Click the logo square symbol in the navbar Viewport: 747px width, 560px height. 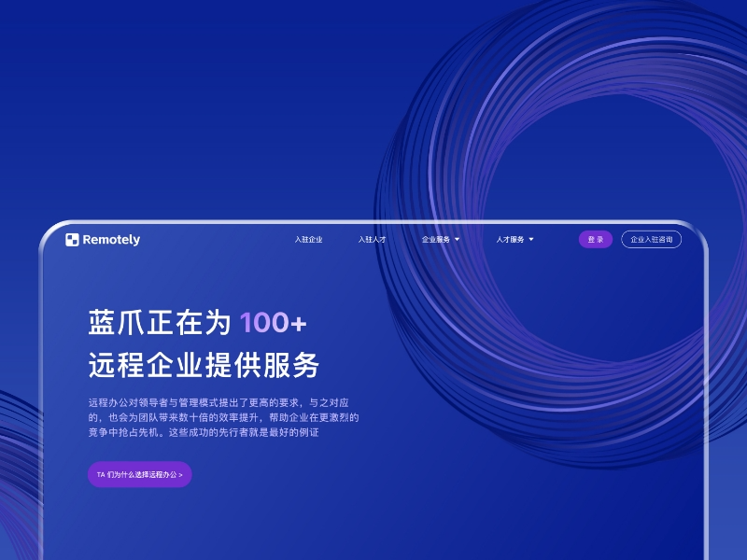coord(72,239)
